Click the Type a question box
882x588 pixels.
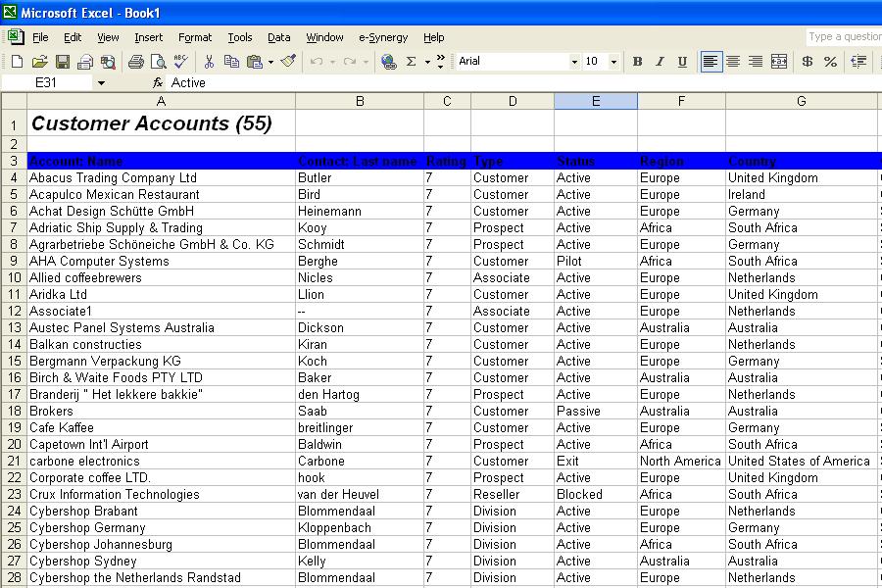click(843, 36)
